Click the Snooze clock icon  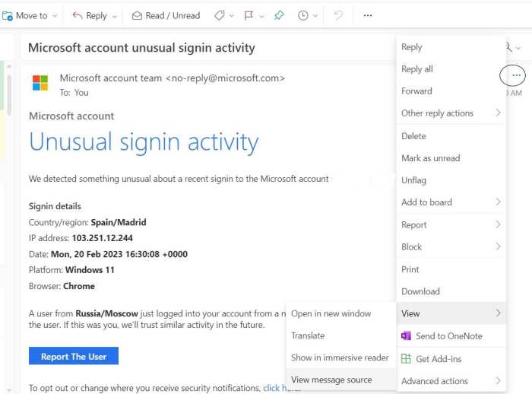click(303, 15)
